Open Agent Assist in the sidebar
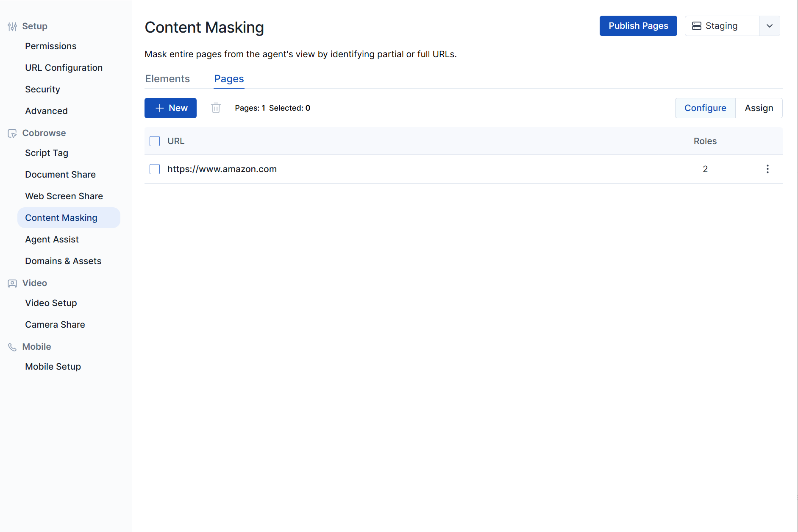Image resolution: width=798 pixels, height=532 pixels. point(52,240)
